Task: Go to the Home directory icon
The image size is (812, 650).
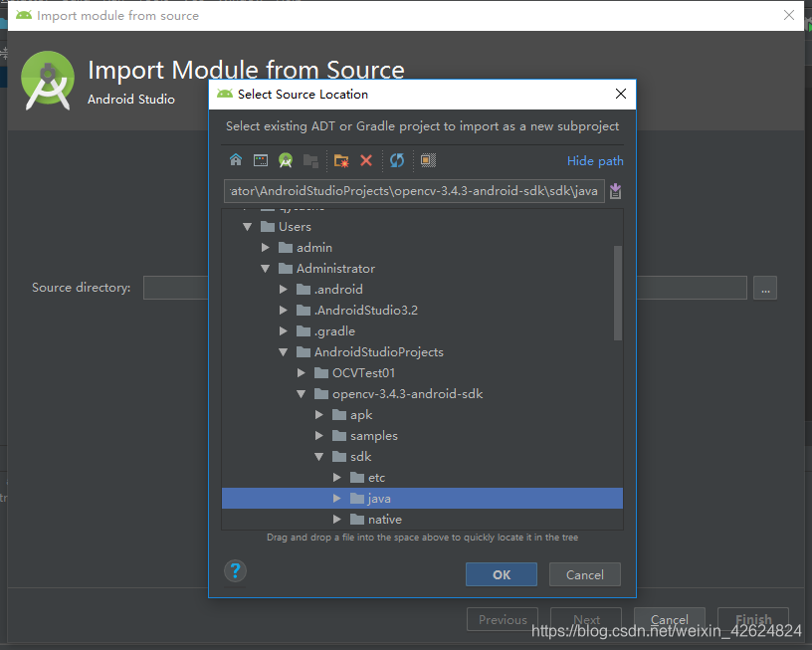Action: pos(236,160)
